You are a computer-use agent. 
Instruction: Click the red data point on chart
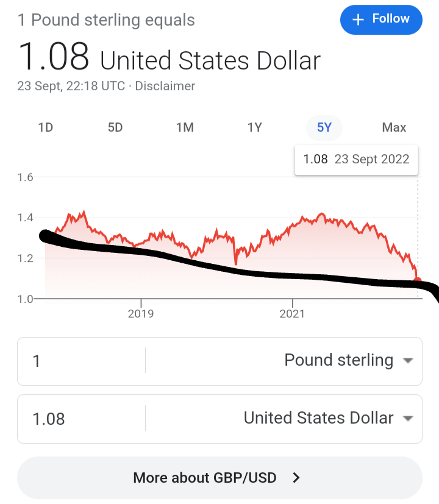(418, 280)
